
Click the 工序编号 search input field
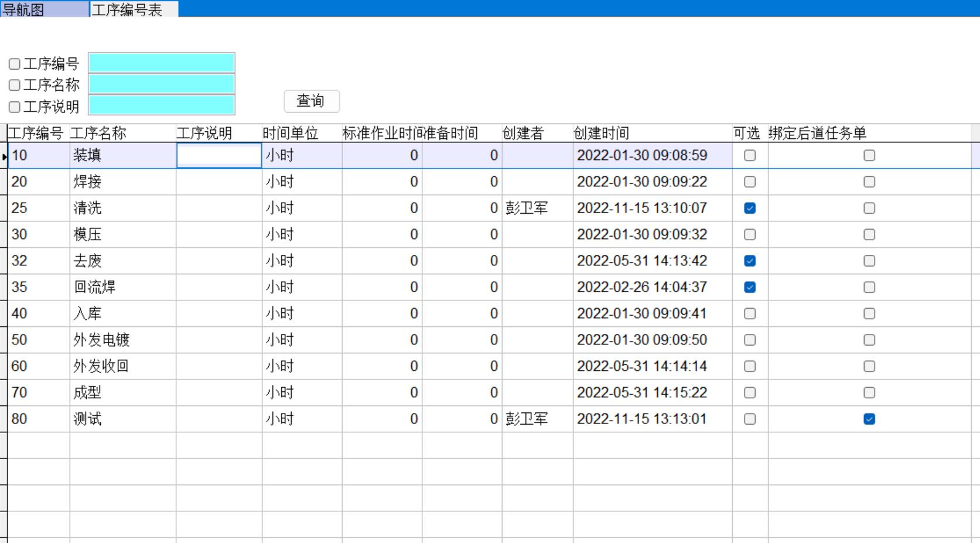[x=162, y=63]
